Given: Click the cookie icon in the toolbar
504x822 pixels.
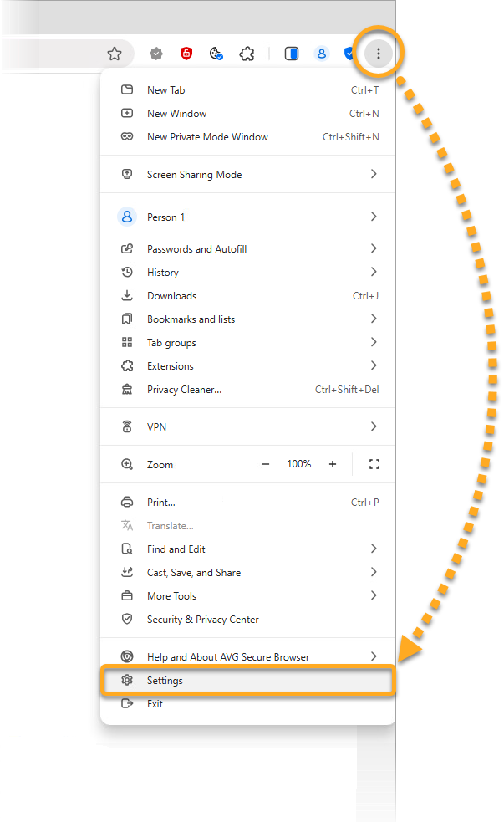Looking at the screenshot, I should pyautogui.click(x=216, y=54).
